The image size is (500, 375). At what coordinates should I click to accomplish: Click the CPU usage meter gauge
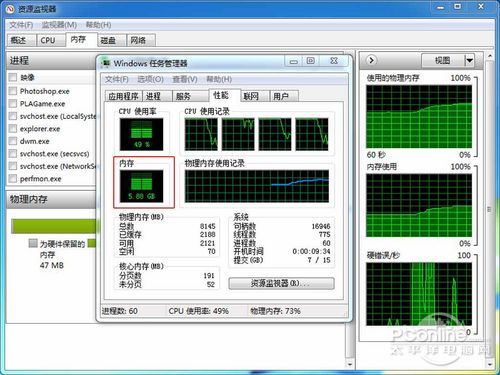141,134
